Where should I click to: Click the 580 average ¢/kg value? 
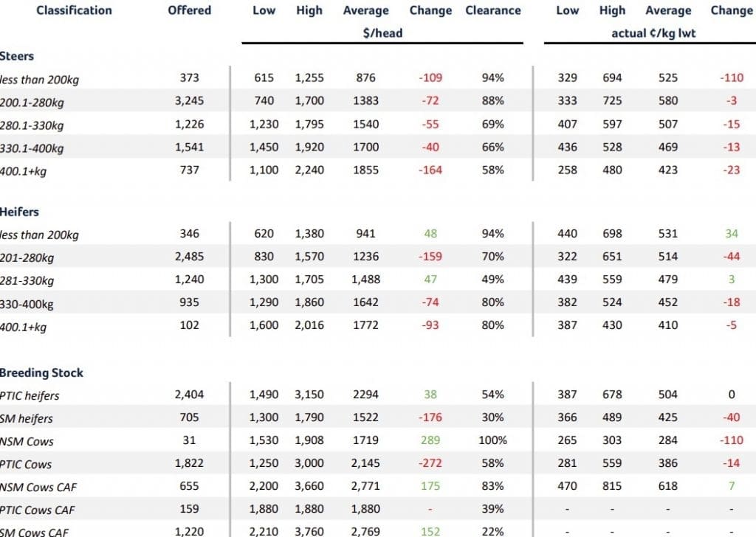pyautogui.click(x=668, y=100)
